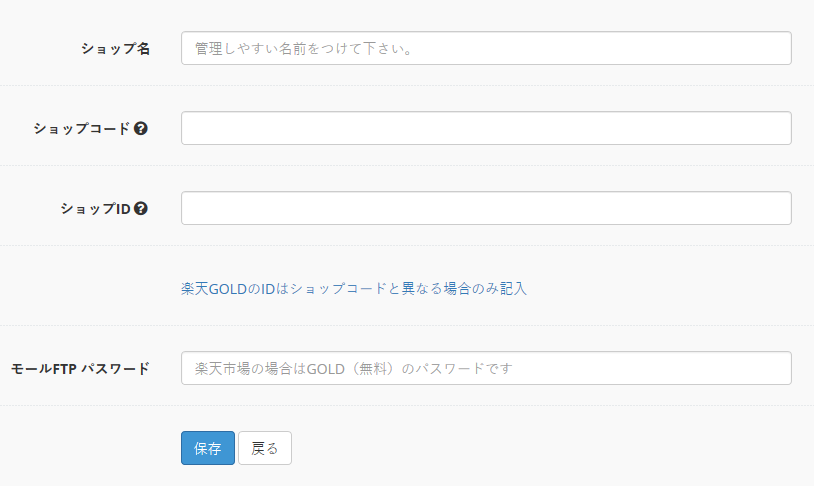Click placeholder 管理しやすい名前をつけて下さい

coord(304,48)
